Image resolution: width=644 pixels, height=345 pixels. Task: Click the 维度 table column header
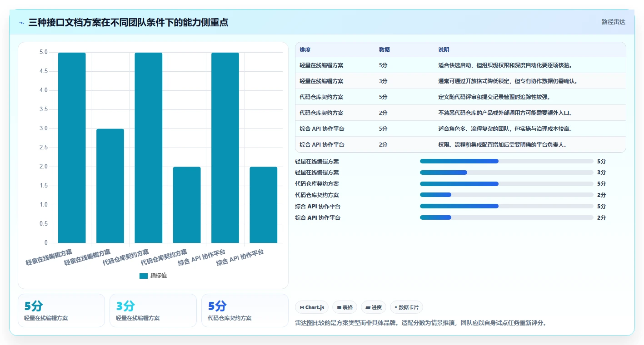click(x=305, y=50)
